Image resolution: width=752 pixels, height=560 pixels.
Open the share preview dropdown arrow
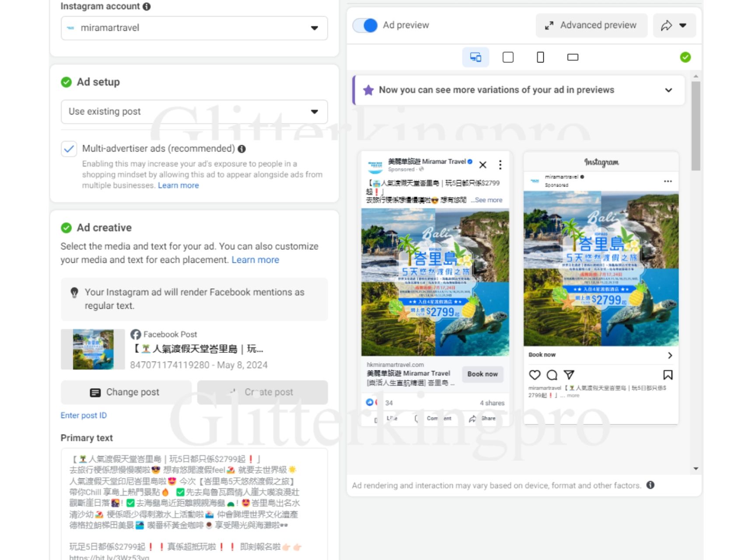pos(682,25)
